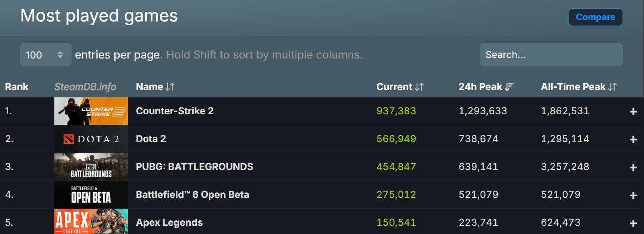The image size is (644, 234).
Task: Focus the Search input field
Action: click(x=551, y=55)
